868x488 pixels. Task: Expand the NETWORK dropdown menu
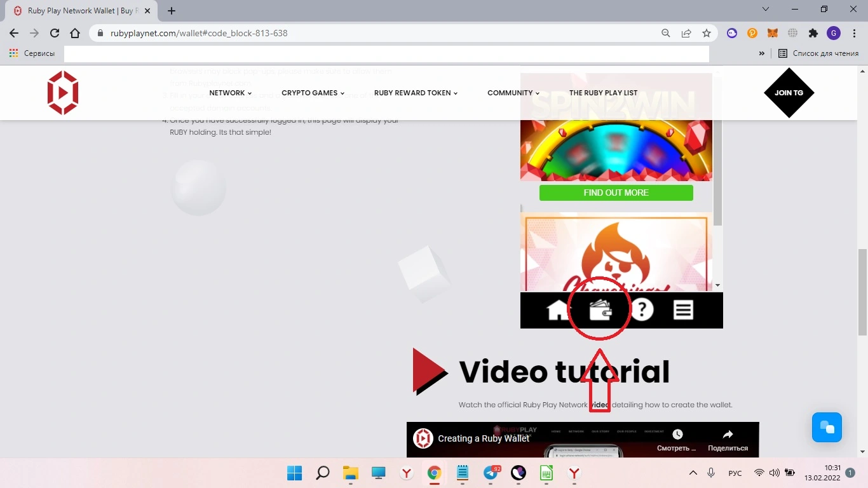coord(230,93)
